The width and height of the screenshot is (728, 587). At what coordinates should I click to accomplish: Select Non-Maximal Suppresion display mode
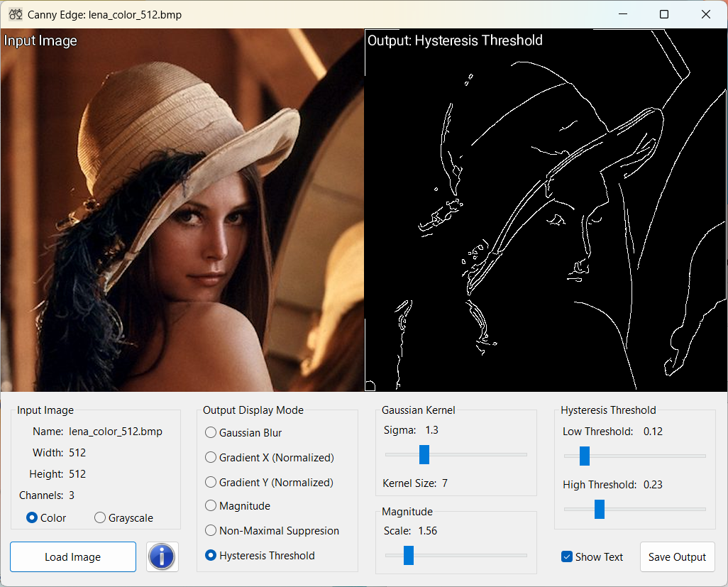point(211,531)
